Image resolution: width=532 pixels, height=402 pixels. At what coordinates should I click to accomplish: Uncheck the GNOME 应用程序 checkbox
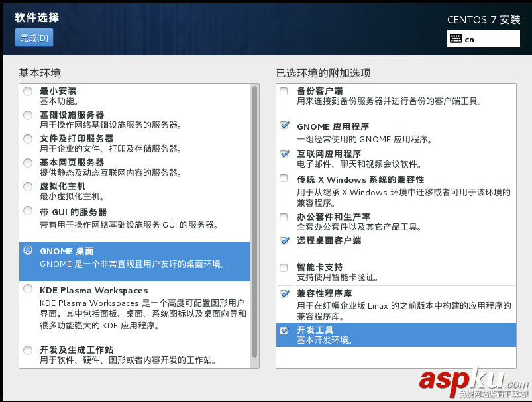click(x=284, y=125)
